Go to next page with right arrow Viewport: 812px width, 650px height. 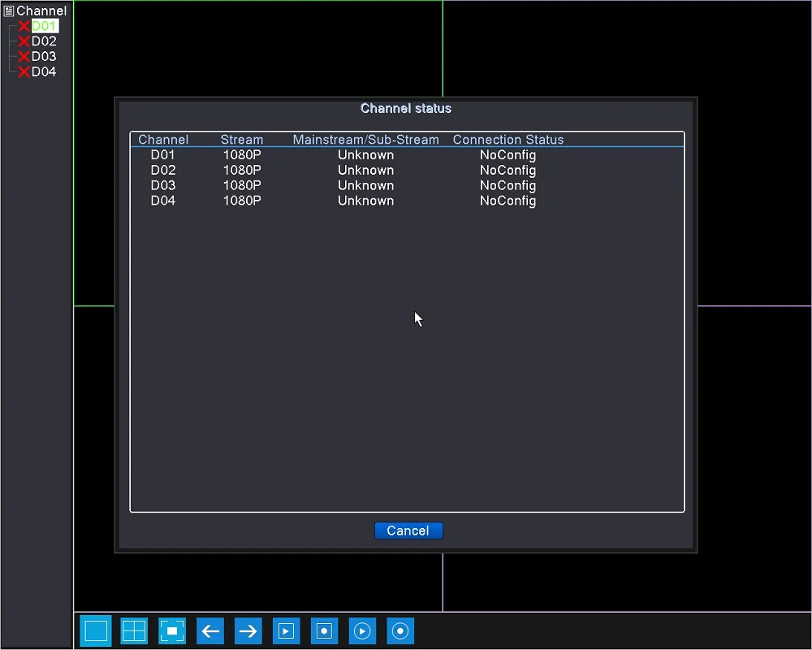click(x=248, y=630)
